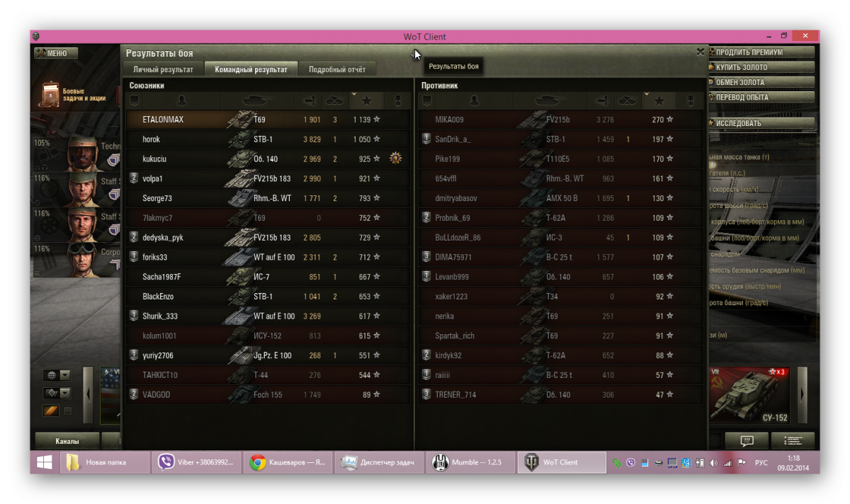Select ally row Seorge73
This screenshot has height=504, width=850.
(268, 198)
